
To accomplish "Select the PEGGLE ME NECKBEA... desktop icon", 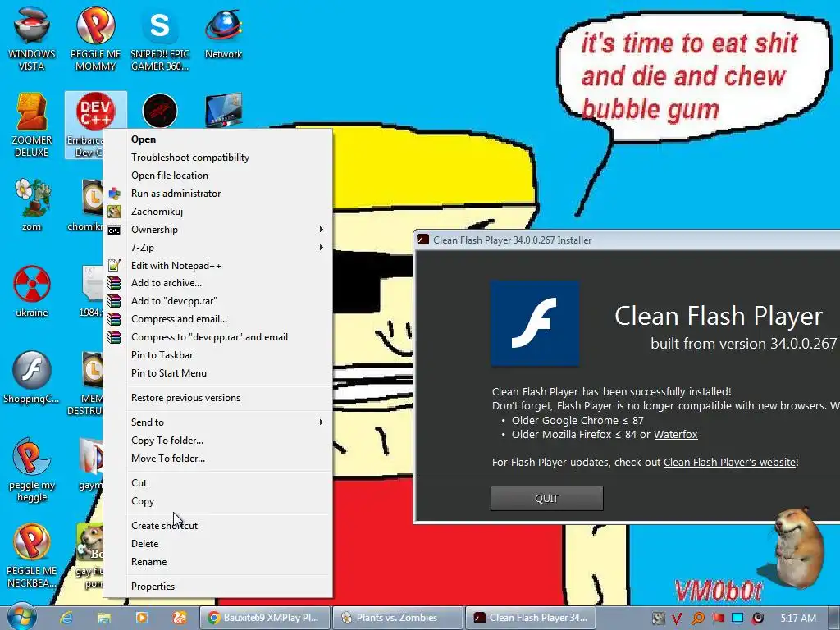I will pos(32,555).
